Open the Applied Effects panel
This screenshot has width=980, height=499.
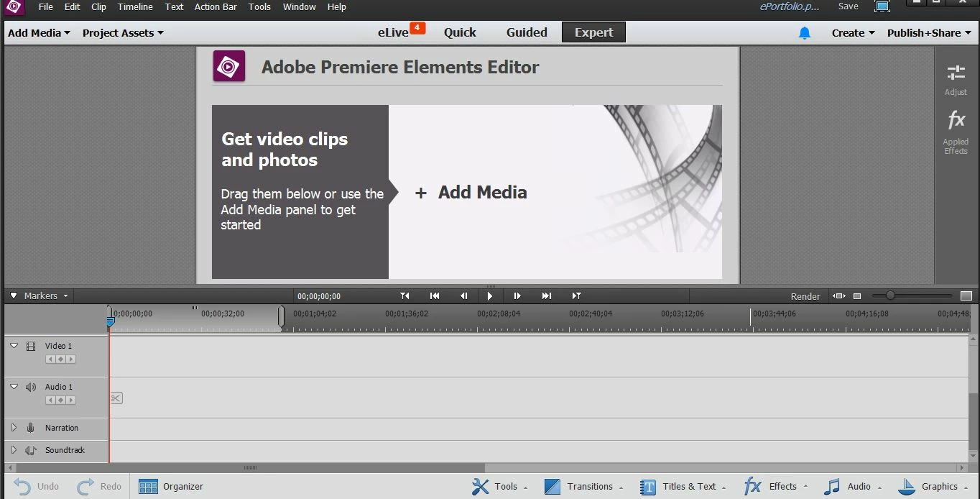pos(956,132)
